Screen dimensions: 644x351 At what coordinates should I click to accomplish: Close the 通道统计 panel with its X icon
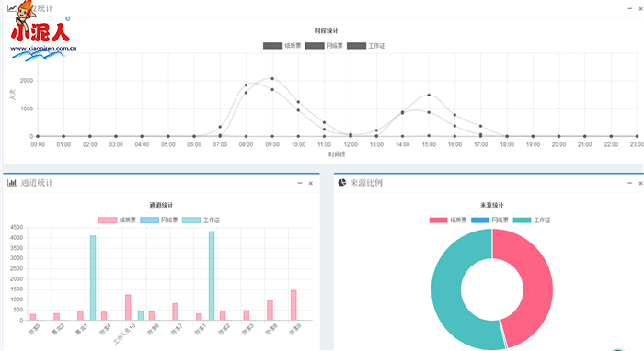tap(311, 183)
